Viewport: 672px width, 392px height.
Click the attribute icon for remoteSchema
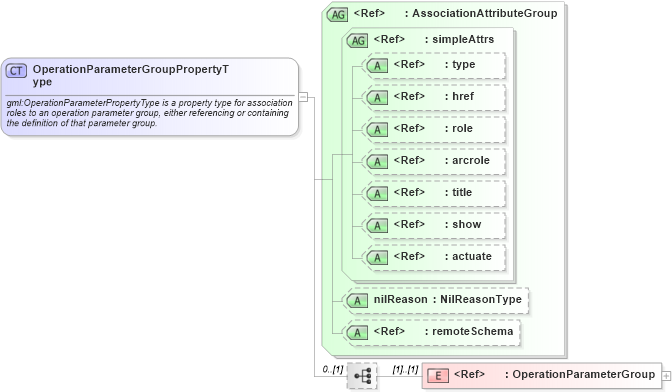tap(357, 332)
